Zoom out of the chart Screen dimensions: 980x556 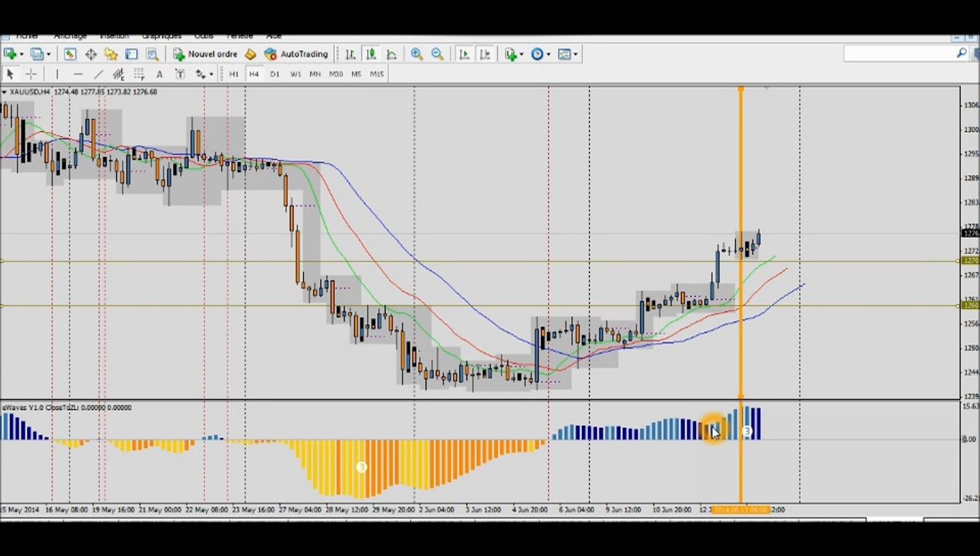437,54
